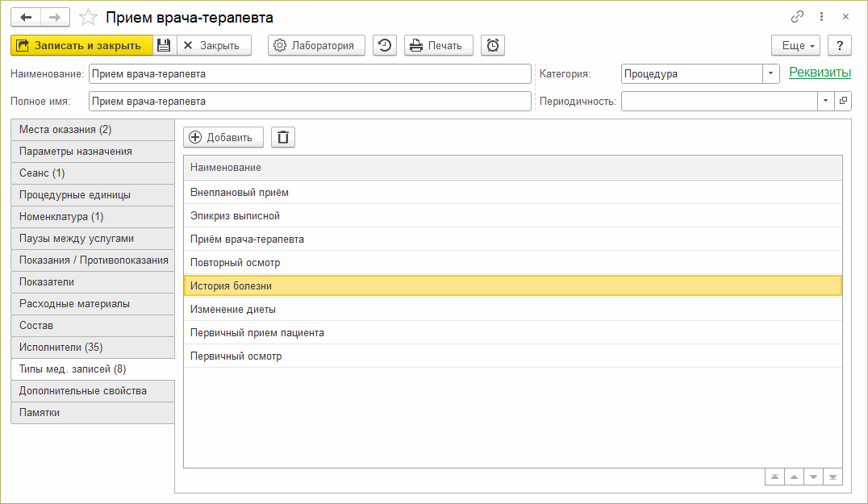Open the Периодичность selection form icon
The image size is (868, 504).
[843, 101]
